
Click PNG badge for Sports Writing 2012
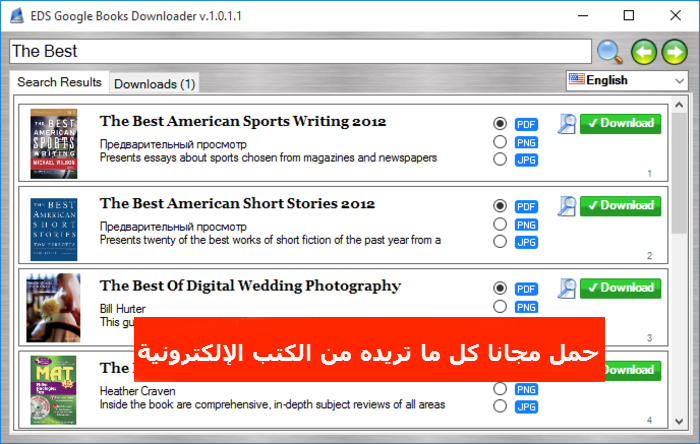[526, 142]
